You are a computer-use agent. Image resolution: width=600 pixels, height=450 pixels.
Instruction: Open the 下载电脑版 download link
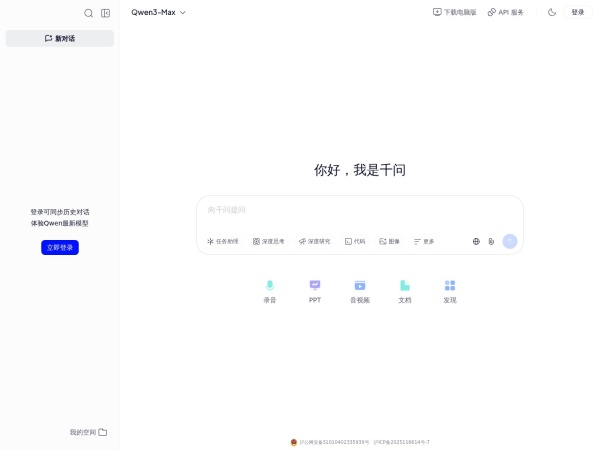tap(454, 12)
